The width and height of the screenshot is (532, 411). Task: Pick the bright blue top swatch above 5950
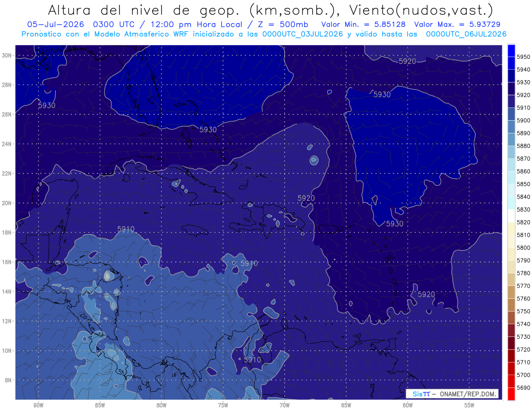[x=511, y=50]
